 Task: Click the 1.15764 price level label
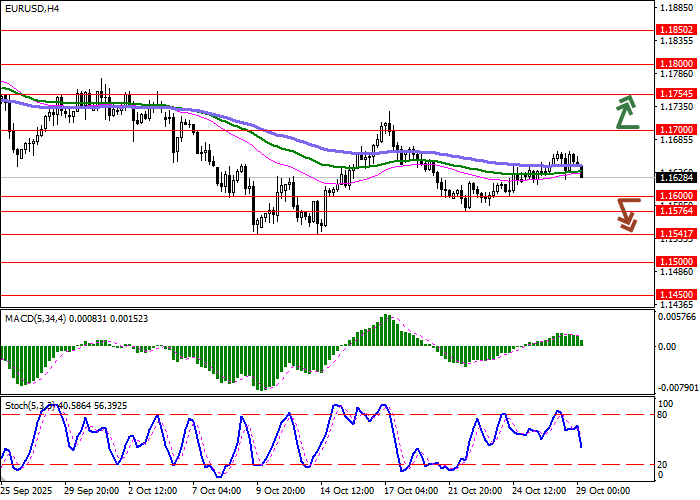677,211
